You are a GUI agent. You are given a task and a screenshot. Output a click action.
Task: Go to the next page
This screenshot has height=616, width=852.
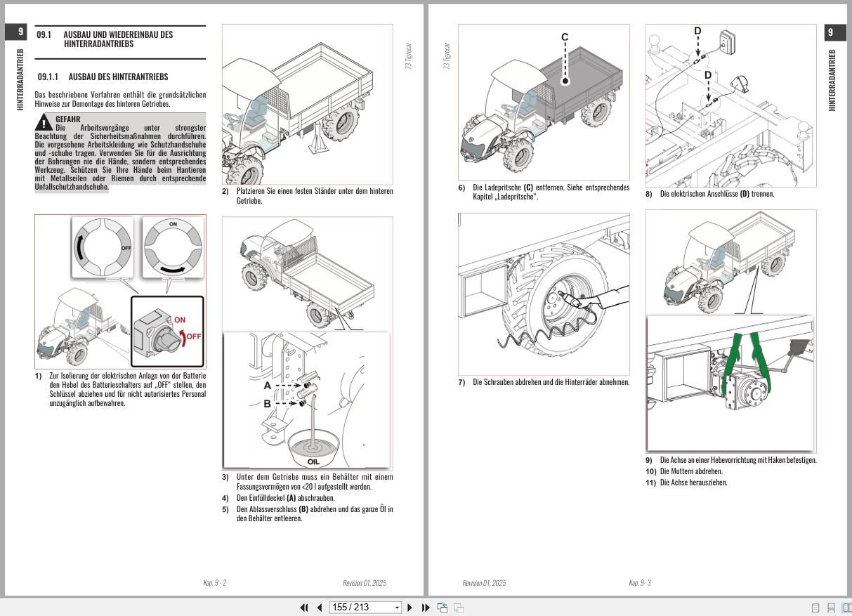(x=410, y=608)
